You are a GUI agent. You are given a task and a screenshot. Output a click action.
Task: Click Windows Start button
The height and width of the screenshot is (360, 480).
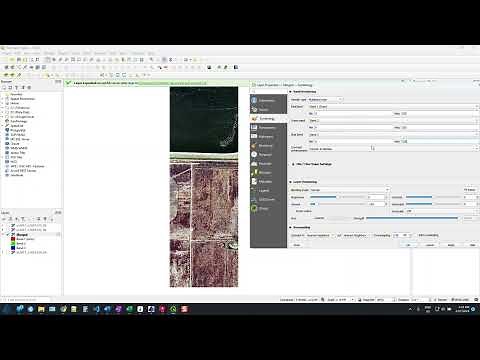[6, 309]
